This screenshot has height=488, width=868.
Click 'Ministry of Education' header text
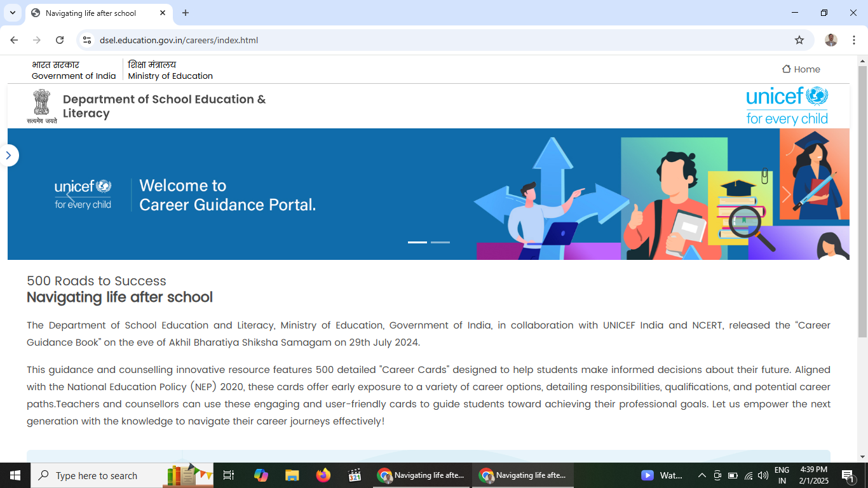pyautogui.click(x=170, y=76)
